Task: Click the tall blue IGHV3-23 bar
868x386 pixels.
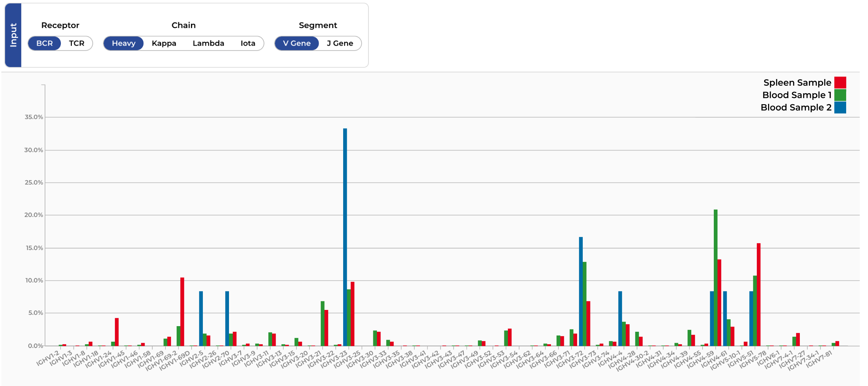Action: (345, 237)
